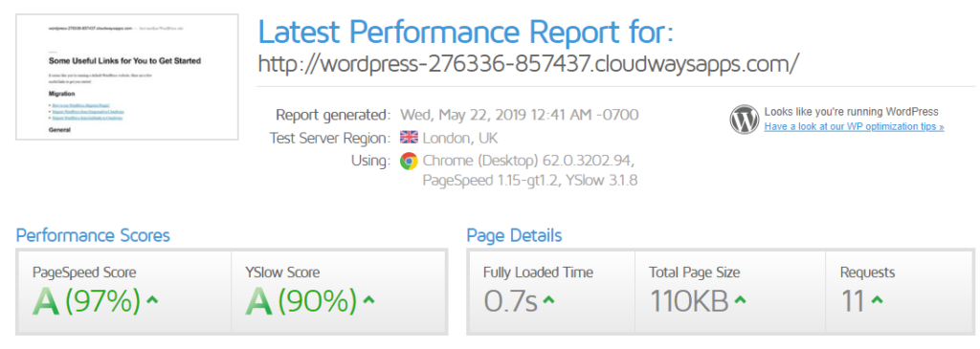This screenshot has height=349, width=980.
Task: Click the tested site URL
Action: [528, 64]
